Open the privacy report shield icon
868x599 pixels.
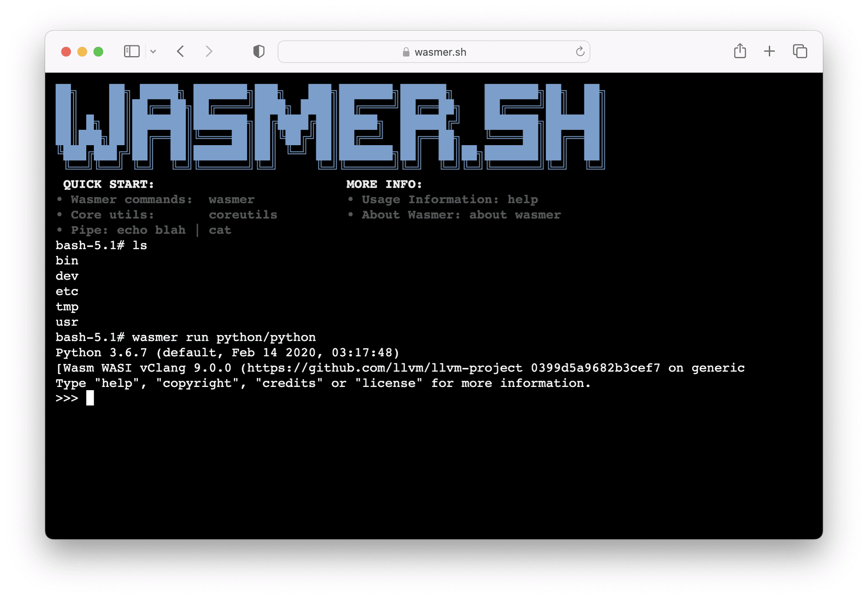tap(259, 52)
